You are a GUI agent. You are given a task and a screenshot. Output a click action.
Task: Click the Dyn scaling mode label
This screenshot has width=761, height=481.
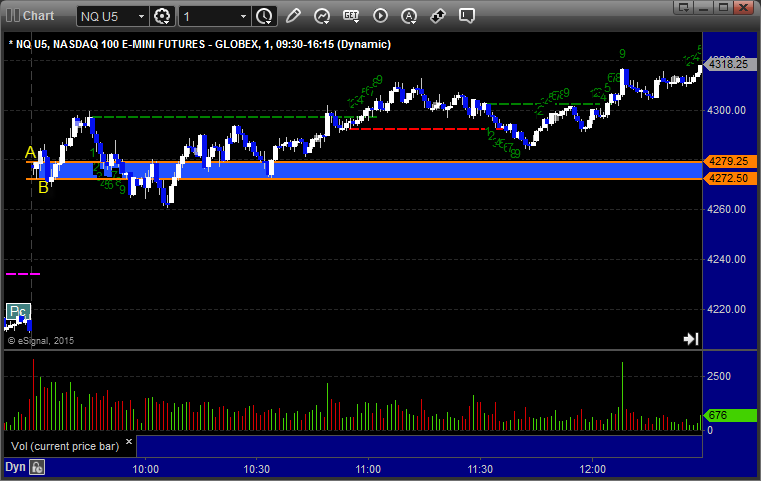coord(15,467)
